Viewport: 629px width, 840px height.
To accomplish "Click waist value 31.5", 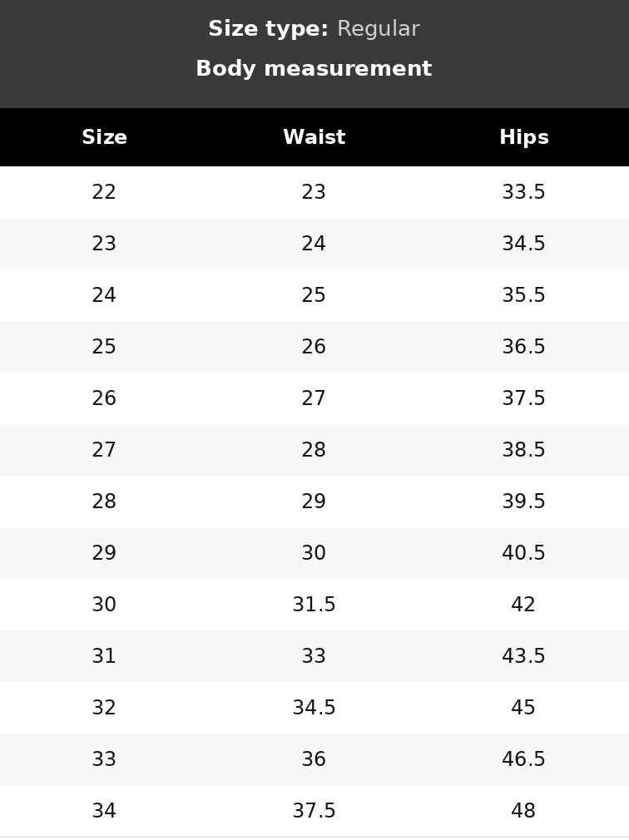I will (x=314, y=605).
